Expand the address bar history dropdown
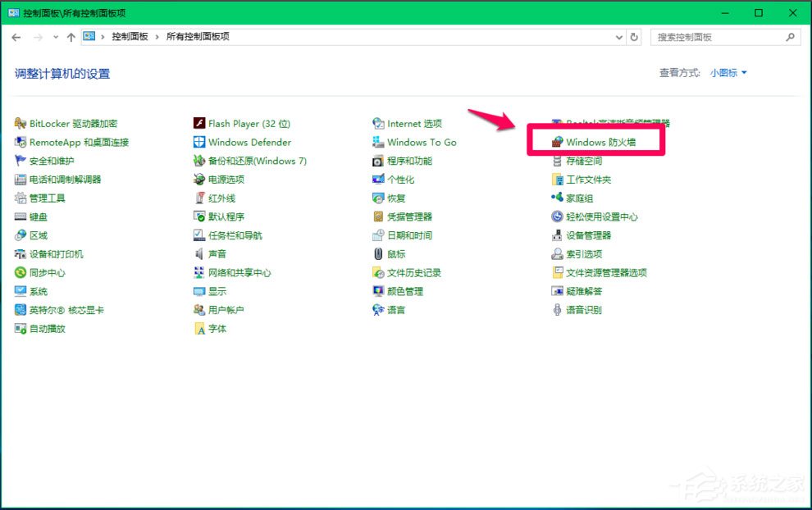Screen dimensions: 812x510 (619, 37)
